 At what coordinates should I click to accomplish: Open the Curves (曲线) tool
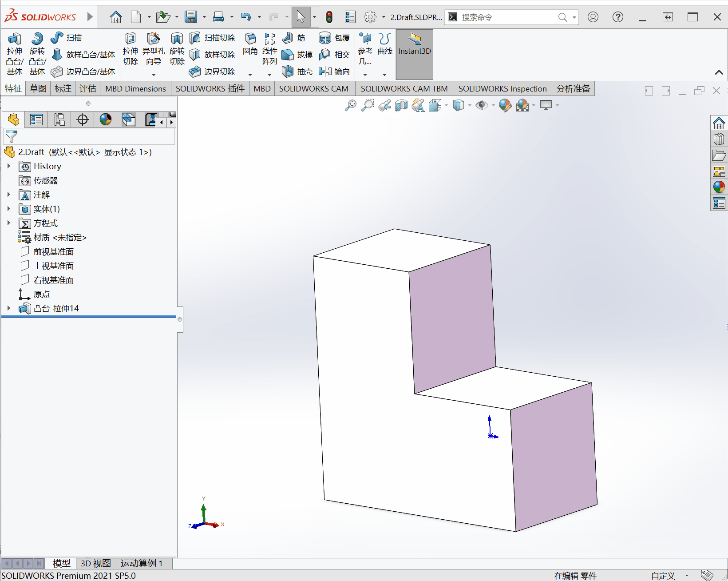(385, 44)
